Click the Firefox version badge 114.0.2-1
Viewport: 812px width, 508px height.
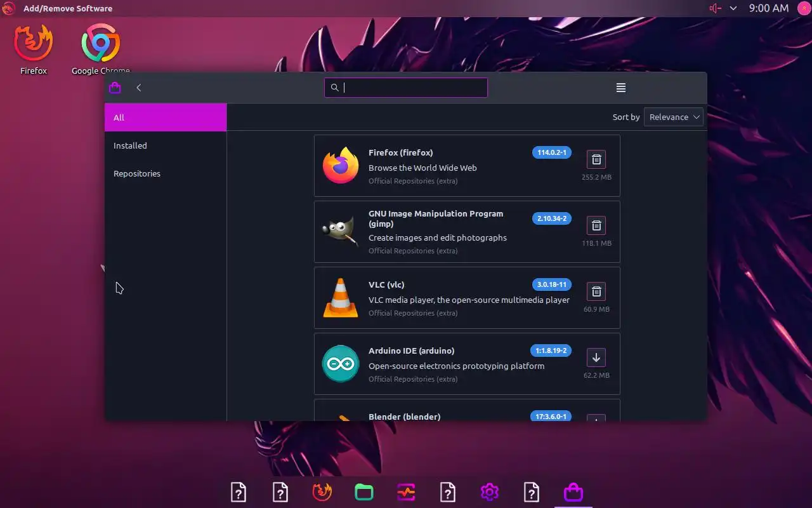point(552,152)
